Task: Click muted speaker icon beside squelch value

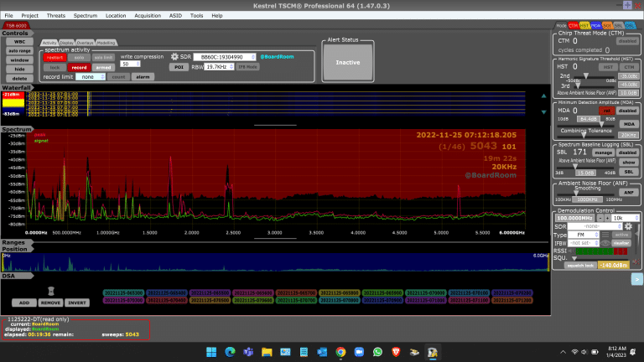Action: click(636, 261)
